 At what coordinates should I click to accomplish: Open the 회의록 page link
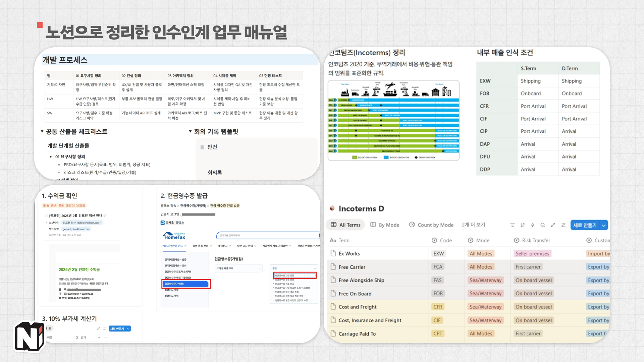[x=215, y=173]
